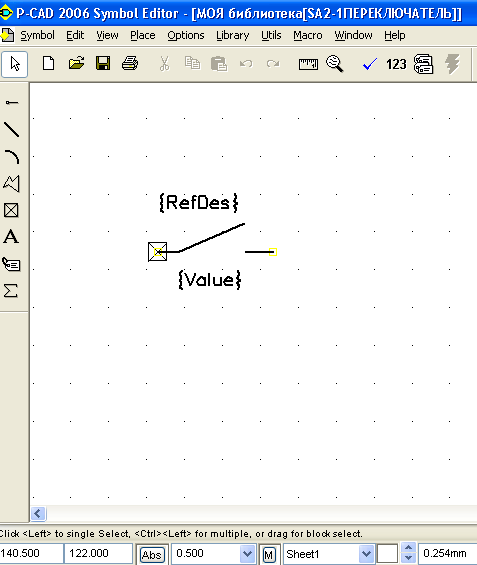Increase line width with up arrow
The image size is (477, 565).
409,548
